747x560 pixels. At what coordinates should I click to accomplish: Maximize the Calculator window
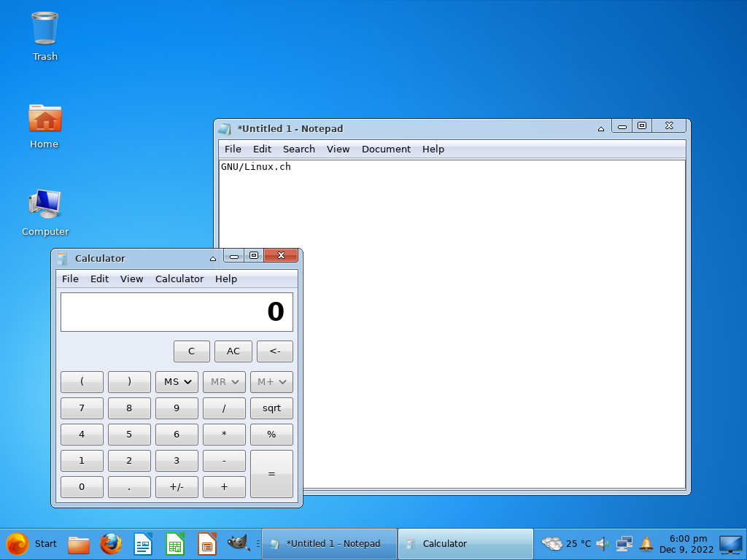click(254, 256)
